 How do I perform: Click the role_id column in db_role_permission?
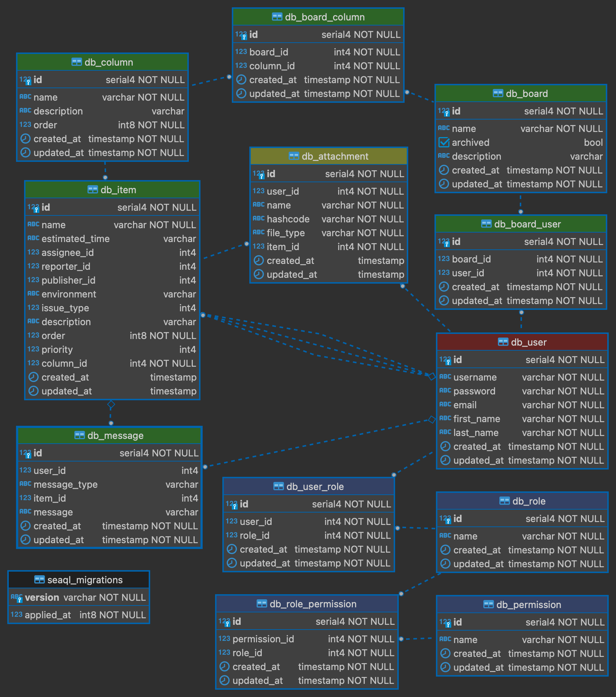click(307, 653)
